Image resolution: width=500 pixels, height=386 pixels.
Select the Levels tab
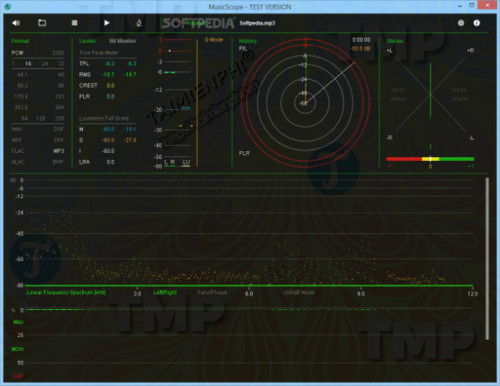tap(87, 41)
